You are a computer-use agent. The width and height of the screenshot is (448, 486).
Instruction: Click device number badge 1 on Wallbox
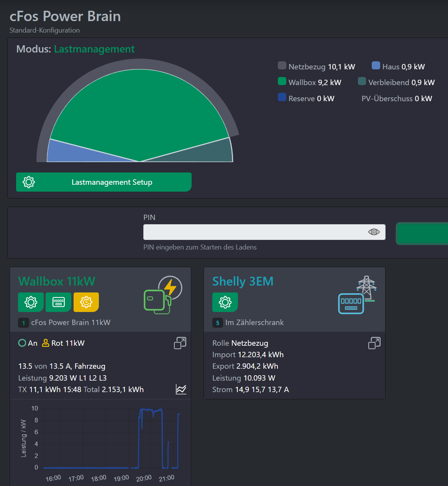[23, 323]
